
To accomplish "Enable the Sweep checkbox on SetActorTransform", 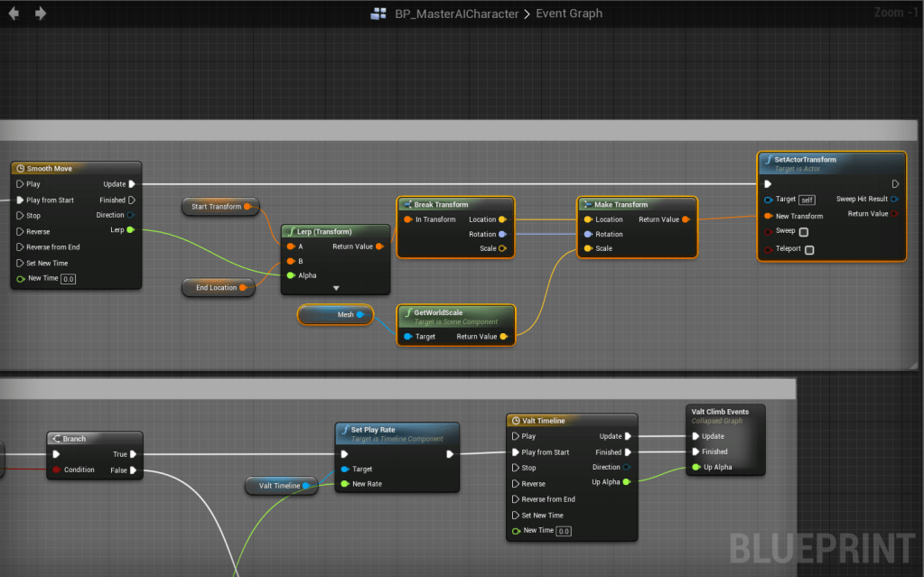I will 803,232.
